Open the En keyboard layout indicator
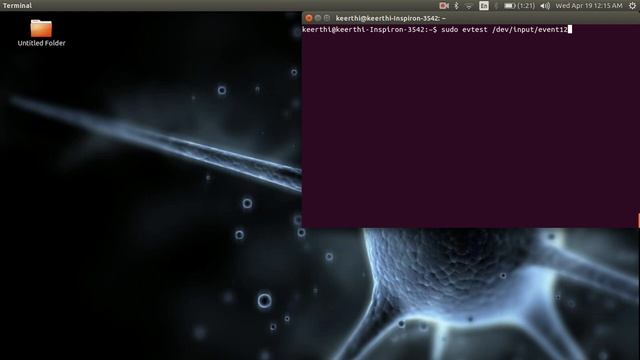640x360 pixels. [x=484, y=6]
